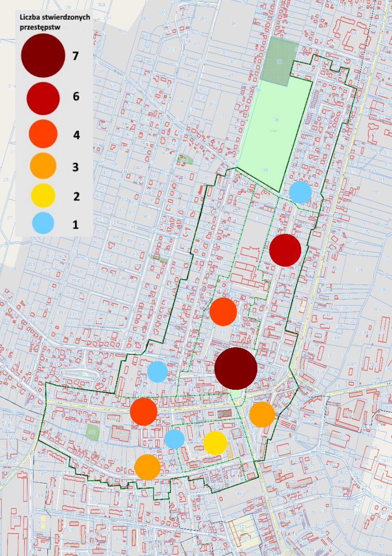Click the number 4 in the legend
The width and height of the screenshot is (392, 556).
coord(77,135)
